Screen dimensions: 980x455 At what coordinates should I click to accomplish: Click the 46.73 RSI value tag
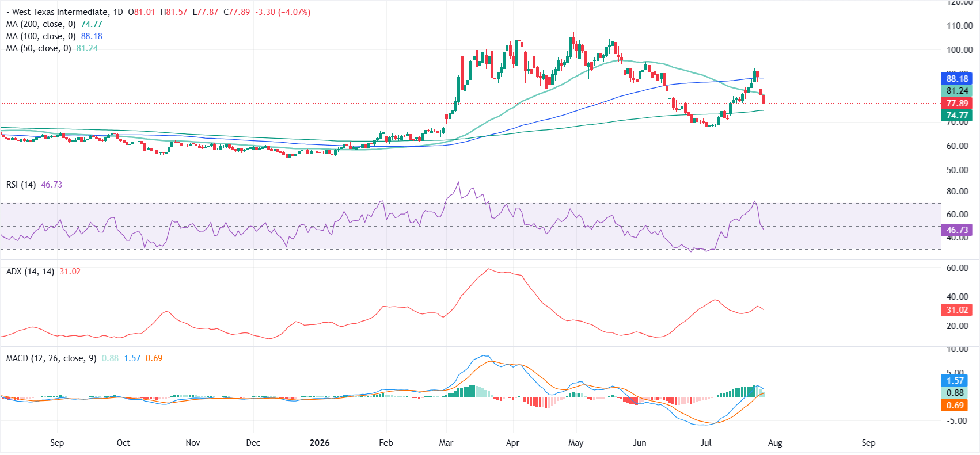[957, 230]
